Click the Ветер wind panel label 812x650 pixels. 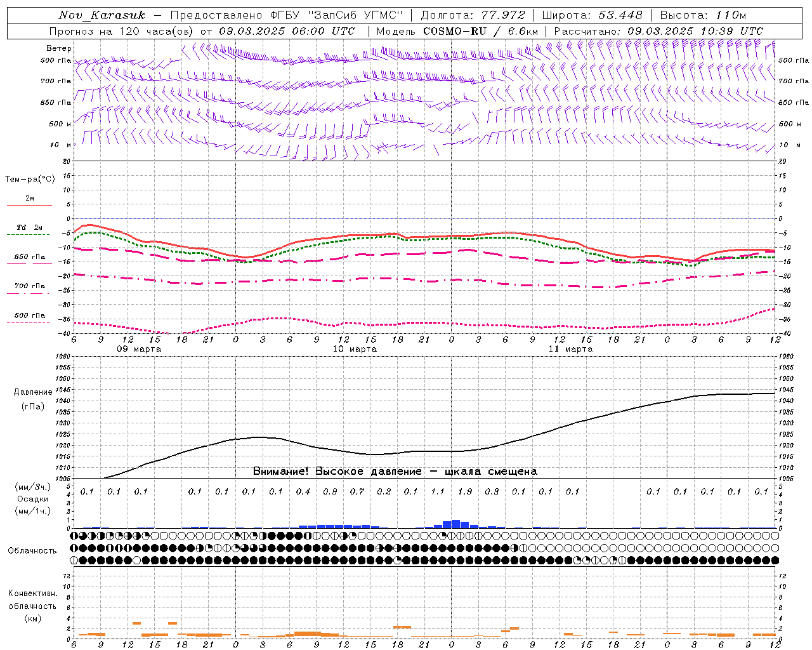coord(59,48)
